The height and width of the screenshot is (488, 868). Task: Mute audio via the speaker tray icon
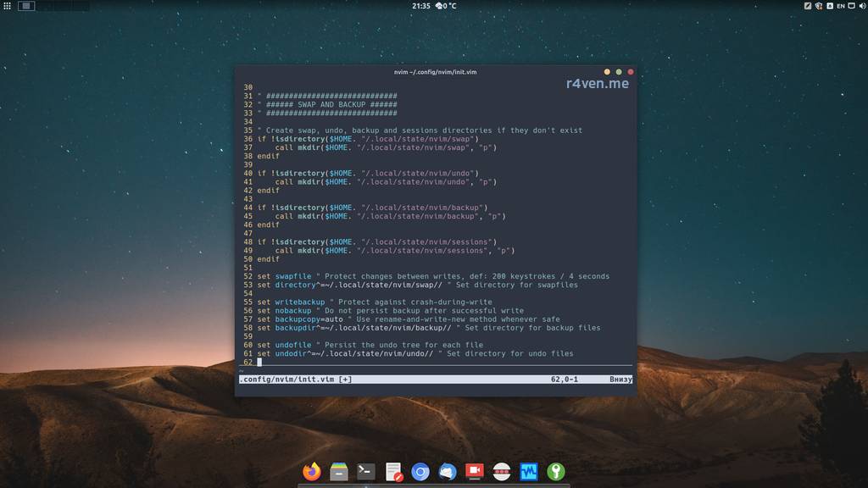coord(863,7)
